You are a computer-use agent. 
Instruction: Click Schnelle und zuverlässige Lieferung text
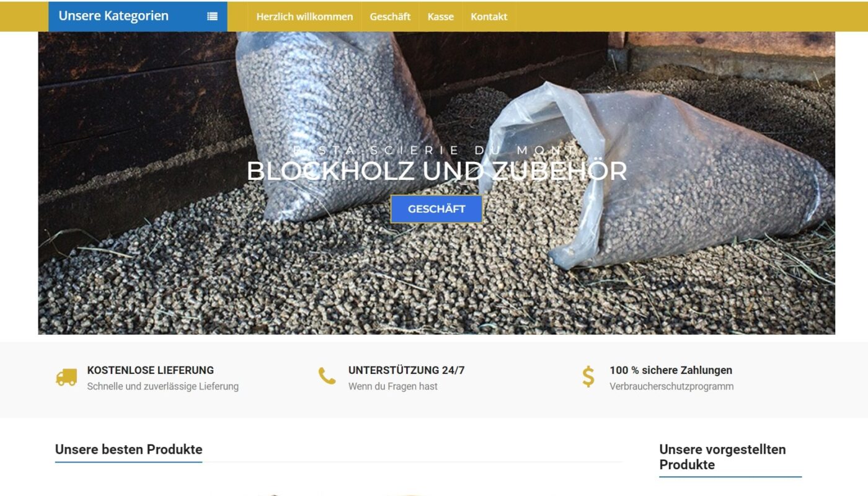(x=162, y=386)
